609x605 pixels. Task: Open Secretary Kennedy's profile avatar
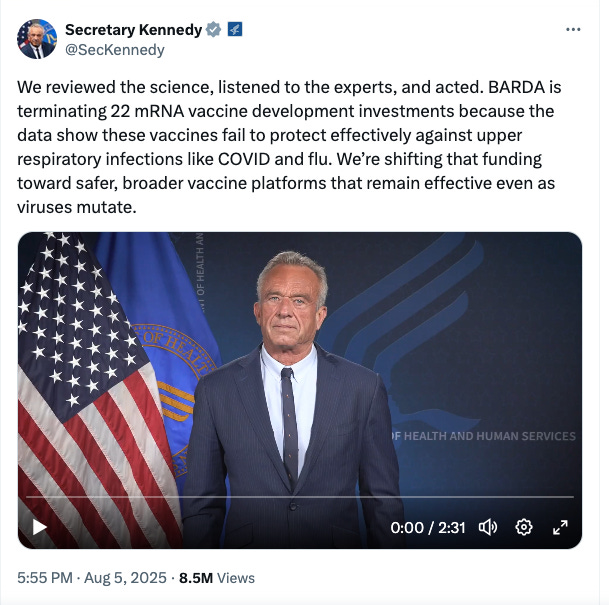pyautogui.click(x=36, y=38)
